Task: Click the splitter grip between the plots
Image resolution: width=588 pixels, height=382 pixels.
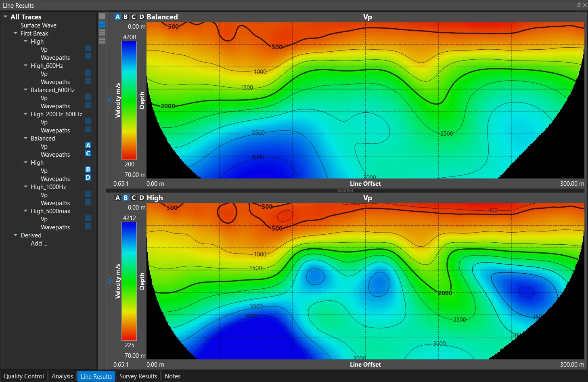Action: [x=345, y=190]
